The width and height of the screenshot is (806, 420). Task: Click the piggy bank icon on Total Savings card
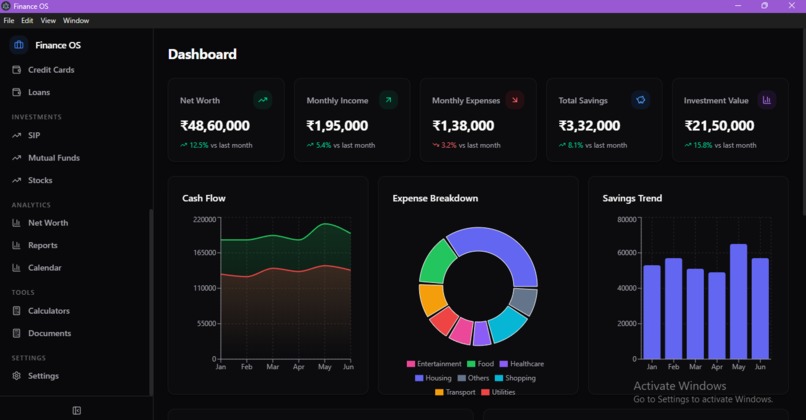coord(640,100)
